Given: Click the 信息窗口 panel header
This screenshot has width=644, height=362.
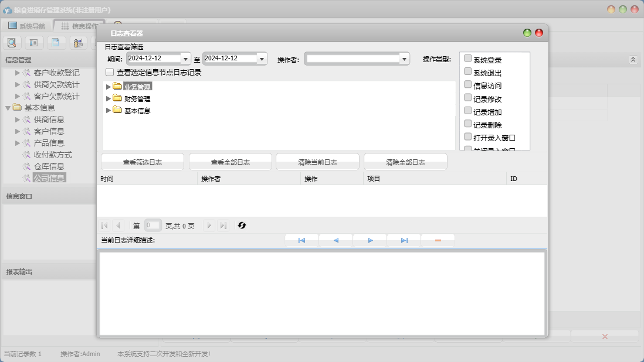Looking at the screenshot, I should (x=49, y=196).
